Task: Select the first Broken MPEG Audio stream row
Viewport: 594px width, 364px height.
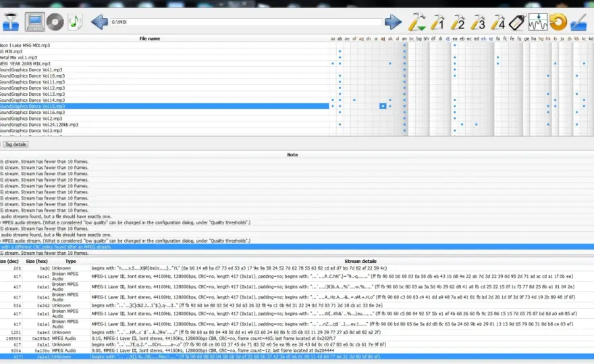Action: coord(297,276)
